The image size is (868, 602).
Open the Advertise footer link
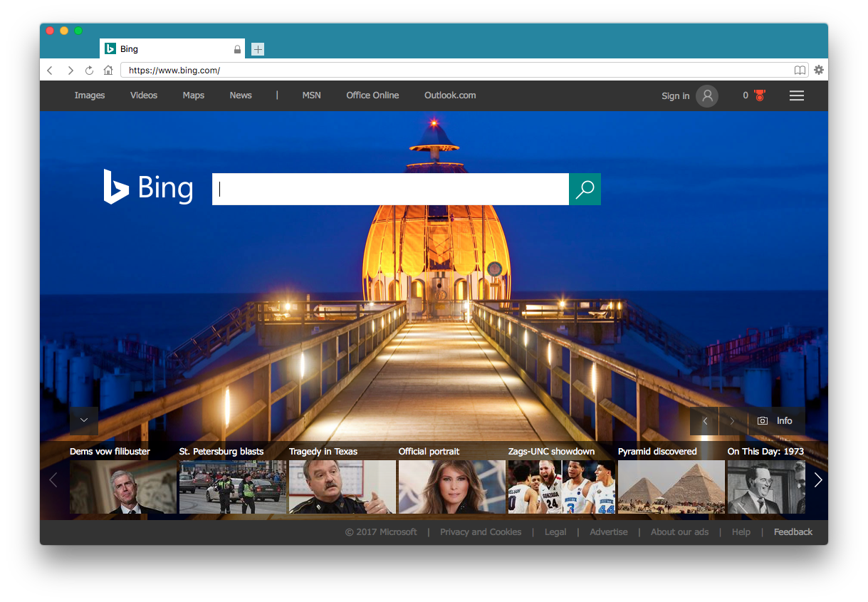(x=609, y=532)
